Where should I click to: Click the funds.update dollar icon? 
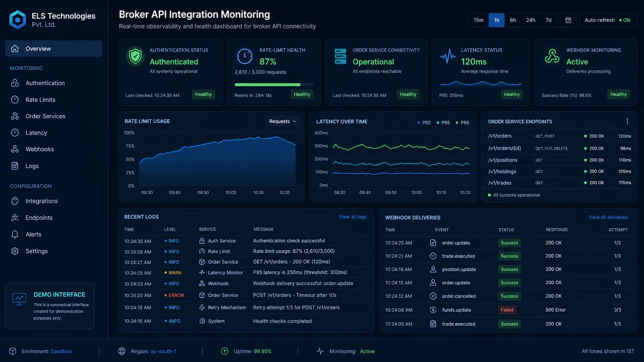coord(433,310)
